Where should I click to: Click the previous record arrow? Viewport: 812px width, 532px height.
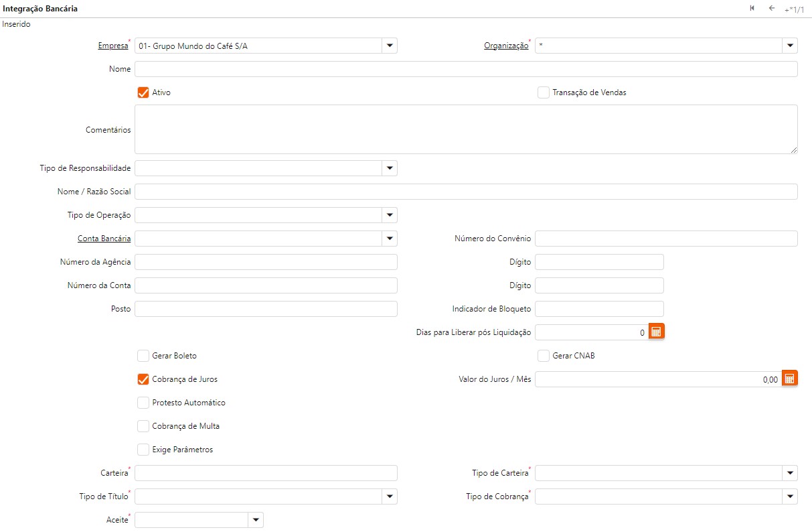(771, 8)
